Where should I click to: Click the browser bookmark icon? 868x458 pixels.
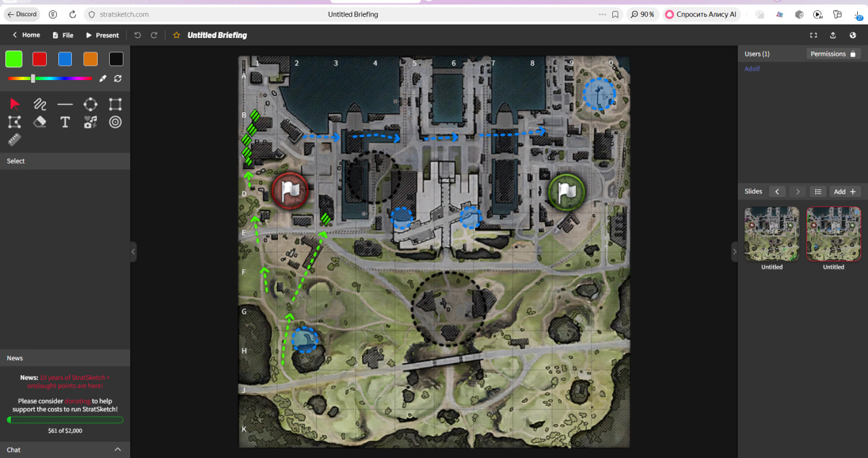tap(615, 14)
